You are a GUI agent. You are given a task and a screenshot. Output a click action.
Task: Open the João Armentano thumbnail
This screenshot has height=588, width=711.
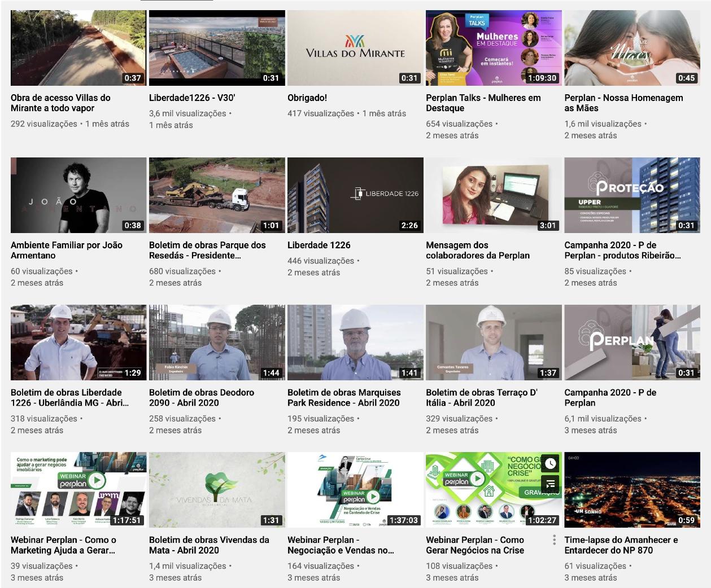coord(78,195)
